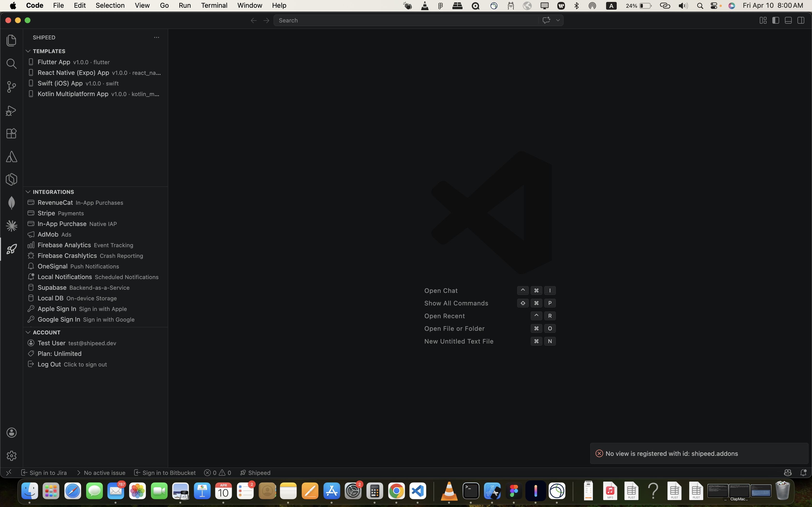This screenshot has height=507, width=812.
Task: Open the Extensions view
Action: pyautogui.click(x=11, y=134)
